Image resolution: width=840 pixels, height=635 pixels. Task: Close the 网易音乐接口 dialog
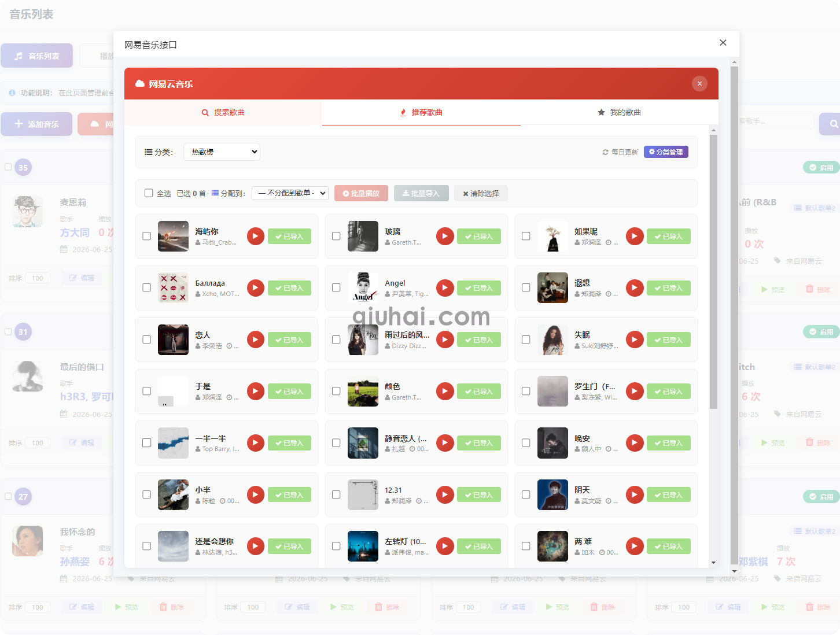point(723,43)
